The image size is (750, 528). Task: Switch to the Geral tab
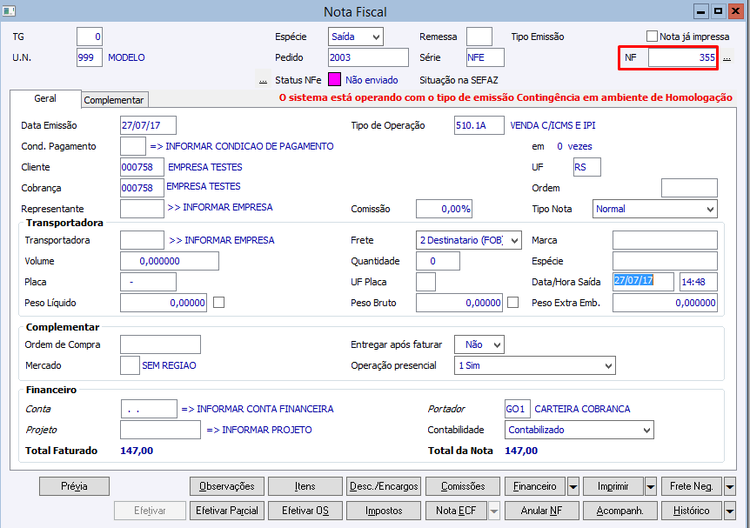[45, 99]
